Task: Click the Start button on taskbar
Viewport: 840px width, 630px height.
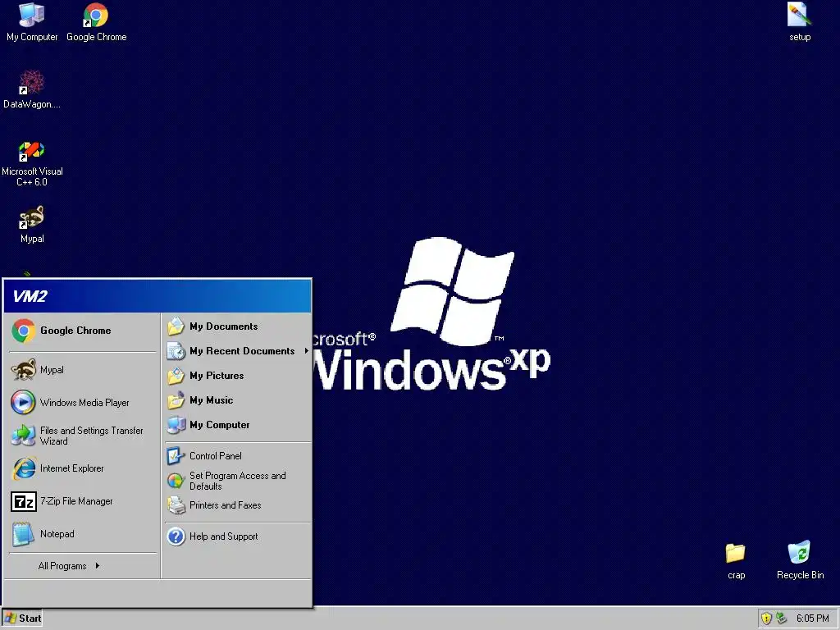Action: point(22,619)
